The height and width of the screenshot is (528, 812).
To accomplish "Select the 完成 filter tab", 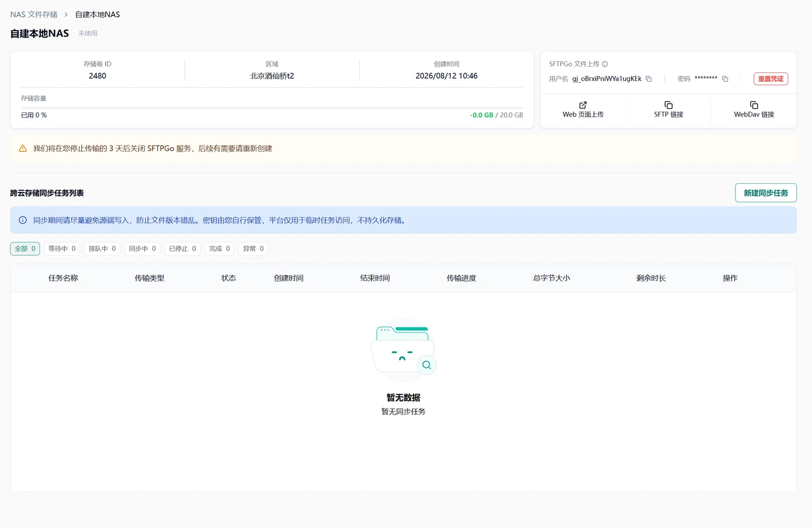I will [x=219, y=249].
